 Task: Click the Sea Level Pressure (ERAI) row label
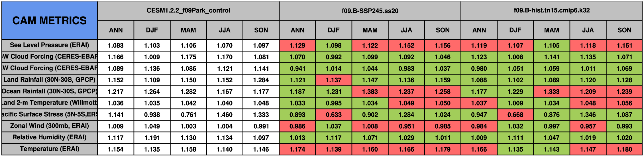[x=49, y=45]
